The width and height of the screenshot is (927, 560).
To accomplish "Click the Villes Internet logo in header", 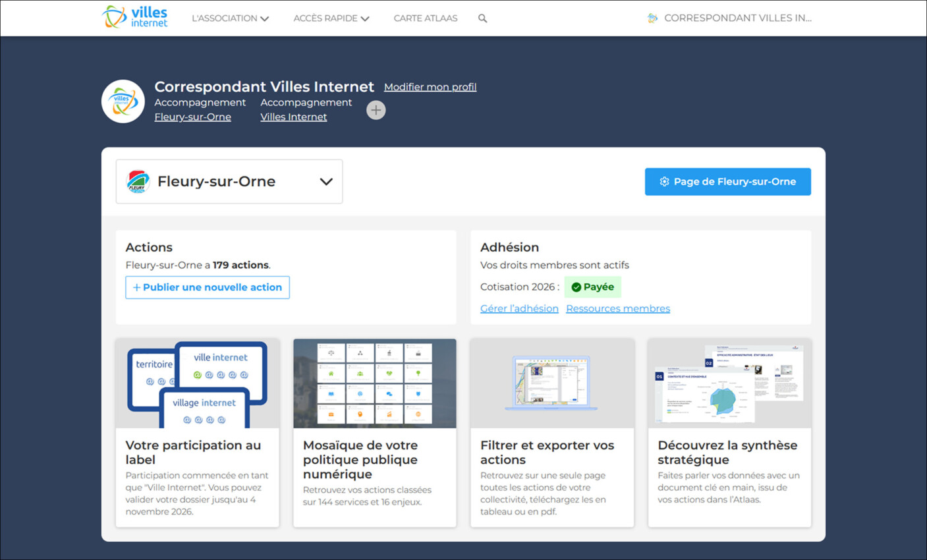I will point(134,17).
